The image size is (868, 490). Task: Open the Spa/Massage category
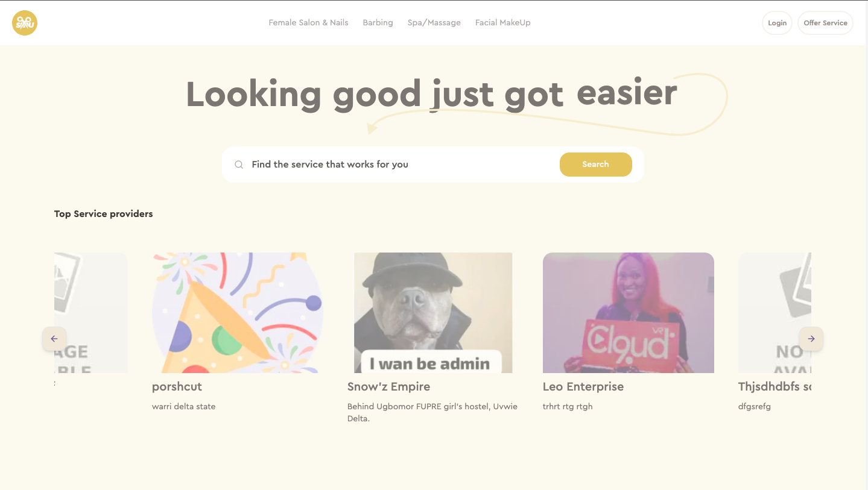(x=434, y=23)
